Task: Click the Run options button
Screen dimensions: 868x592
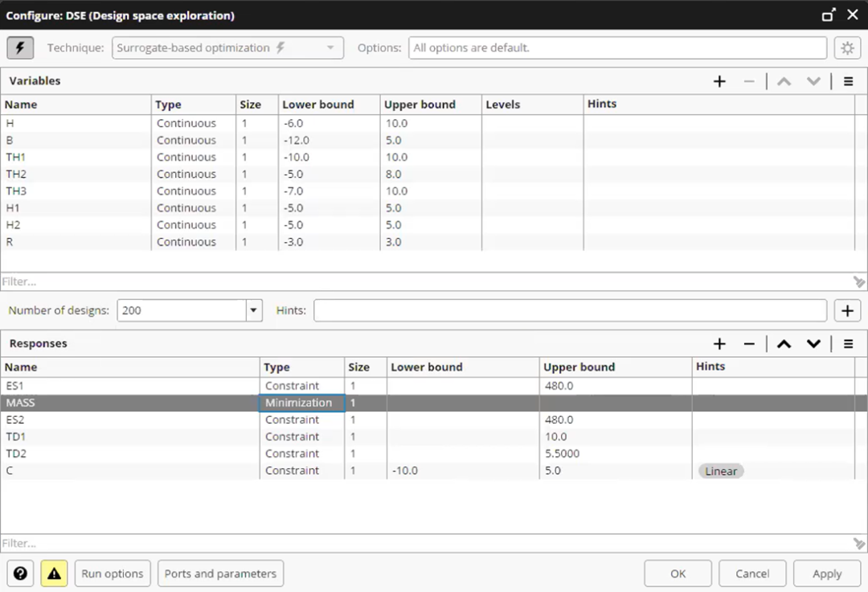Action: [113, 573]
